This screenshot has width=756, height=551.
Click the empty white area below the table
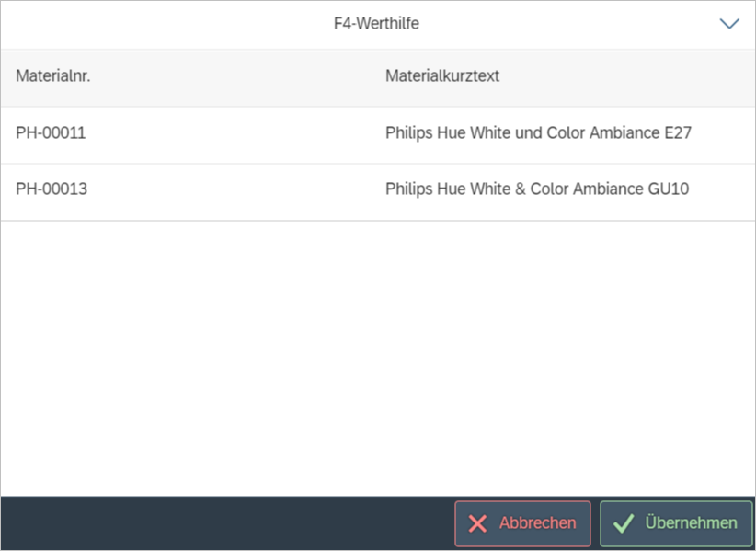coord(377,359)
